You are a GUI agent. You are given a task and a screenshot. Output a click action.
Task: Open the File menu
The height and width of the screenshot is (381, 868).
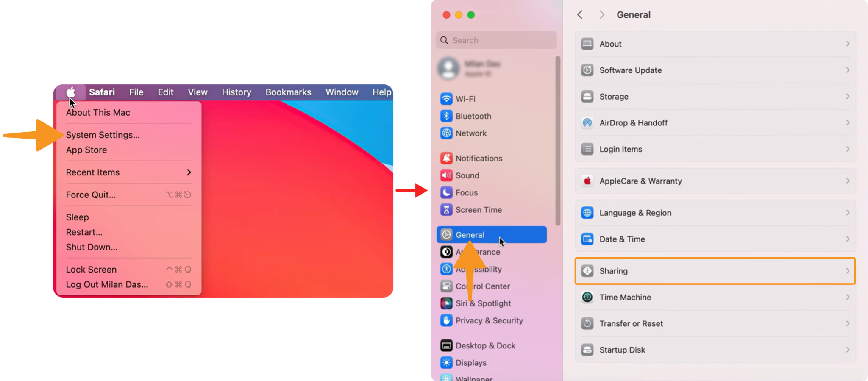pyautogui.click(x=136, y=92)
